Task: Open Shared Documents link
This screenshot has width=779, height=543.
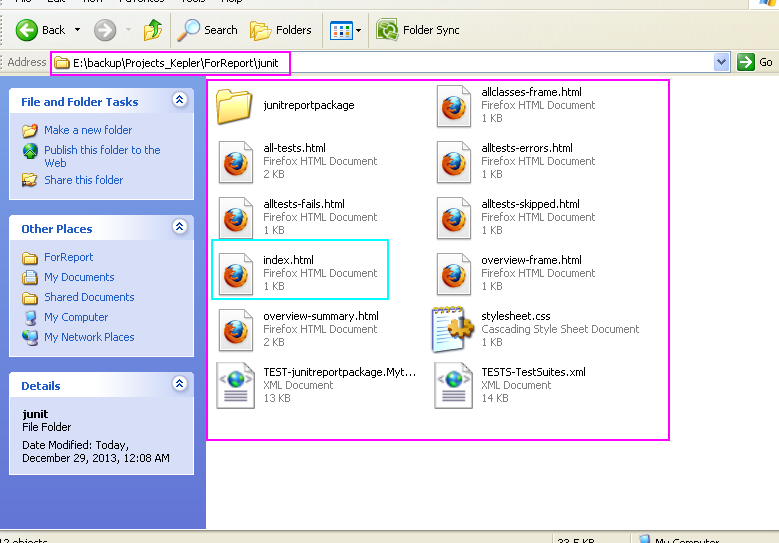Action: click(x=89, y=297)
